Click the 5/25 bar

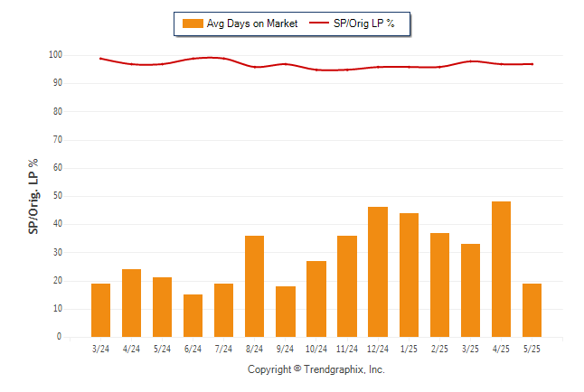(532, 310)
